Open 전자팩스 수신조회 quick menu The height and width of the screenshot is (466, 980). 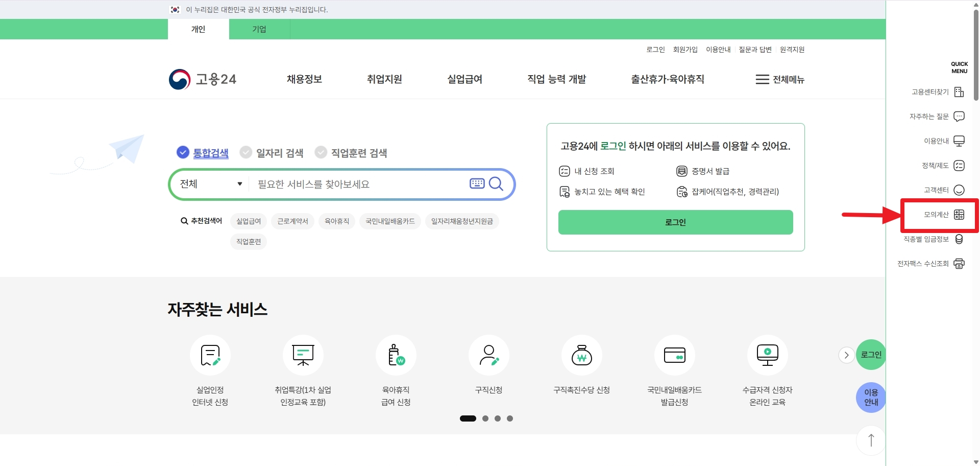click(931, 264)
